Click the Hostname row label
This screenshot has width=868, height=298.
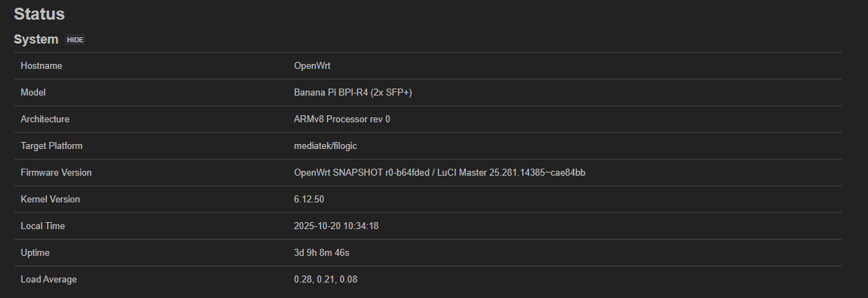point(41,66)
